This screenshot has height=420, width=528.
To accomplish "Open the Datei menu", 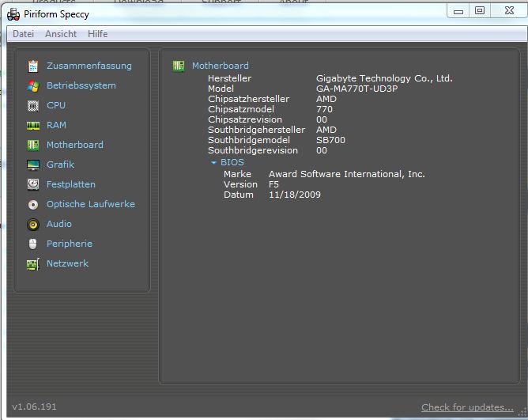I will tap(23, 34).
